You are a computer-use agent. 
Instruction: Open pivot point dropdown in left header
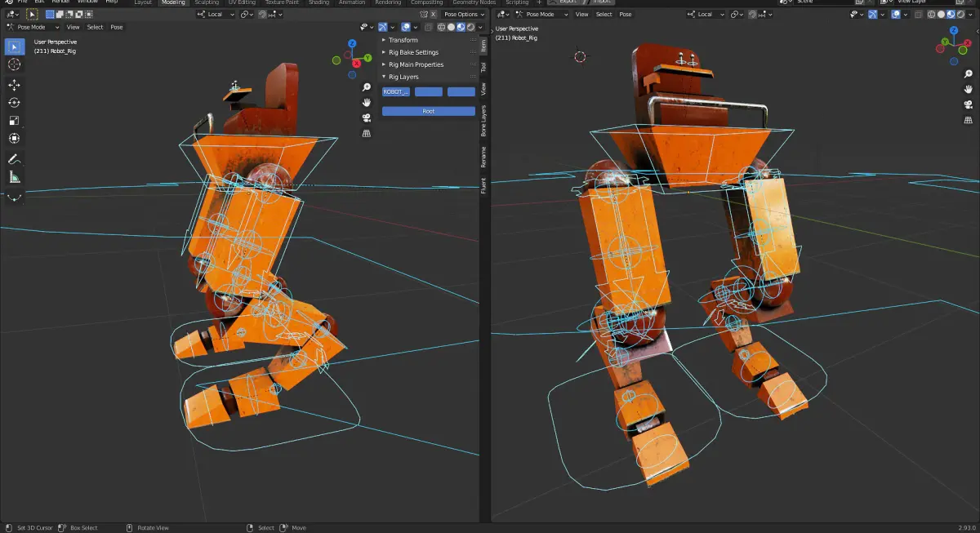[247, 14]
